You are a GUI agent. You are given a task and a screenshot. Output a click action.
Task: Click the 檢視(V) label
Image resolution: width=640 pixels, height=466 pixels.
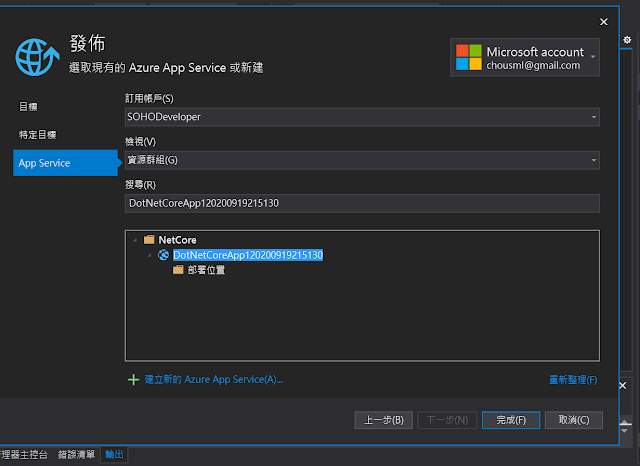pos(140,142)
